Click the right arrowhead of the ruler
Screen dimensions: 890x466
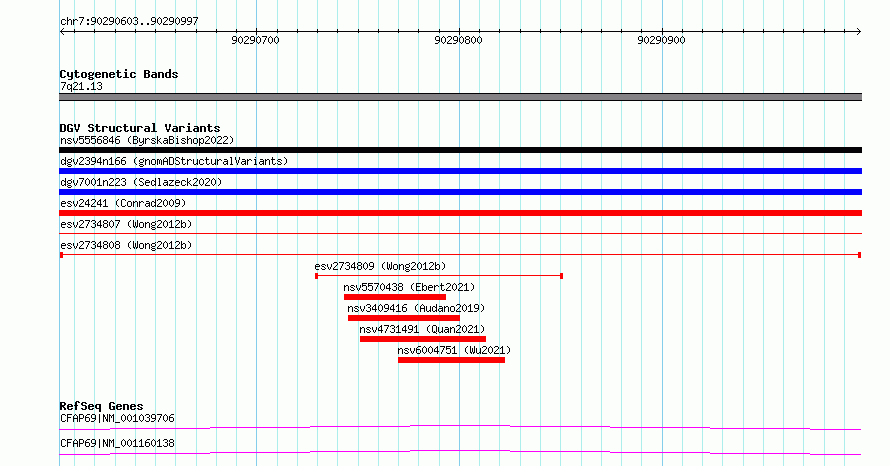(x=859, y=32)
